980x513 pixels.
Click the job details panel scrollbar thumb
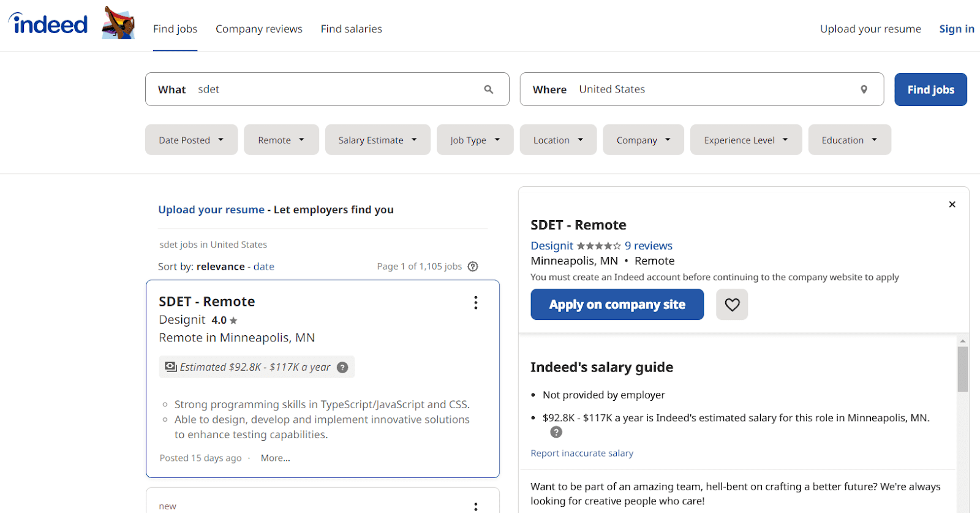(x=963, y=369)
